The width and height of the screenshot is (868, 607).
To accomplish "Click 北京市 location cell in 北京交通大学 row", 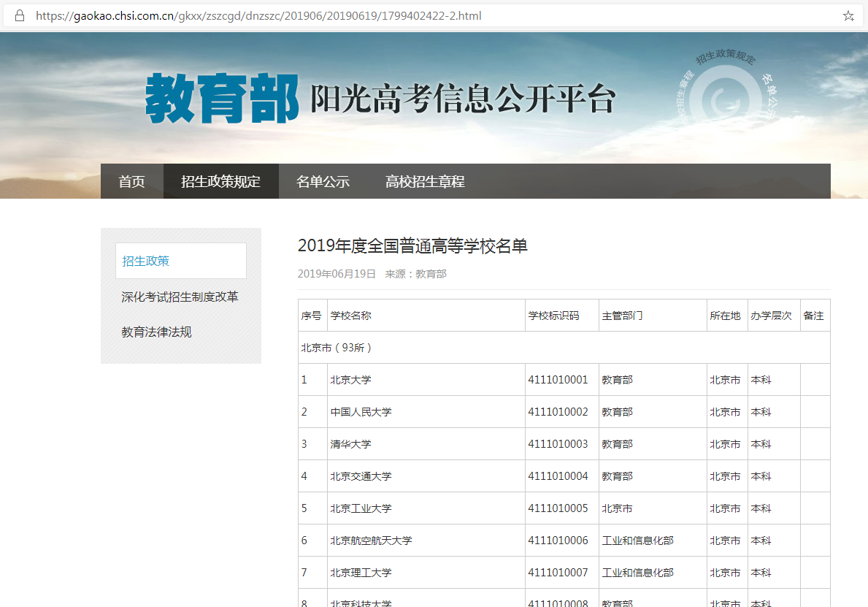I will coord(727,476).
